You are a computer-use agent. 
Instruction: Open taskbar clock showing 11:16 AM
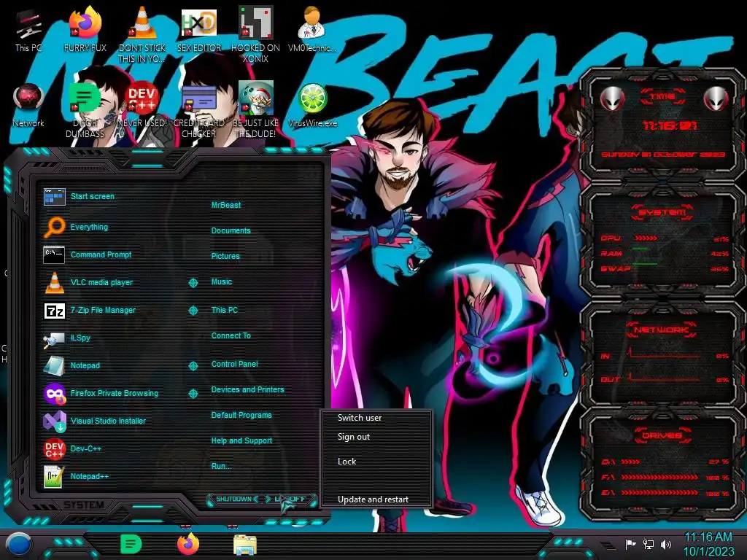tap(708, 544)
